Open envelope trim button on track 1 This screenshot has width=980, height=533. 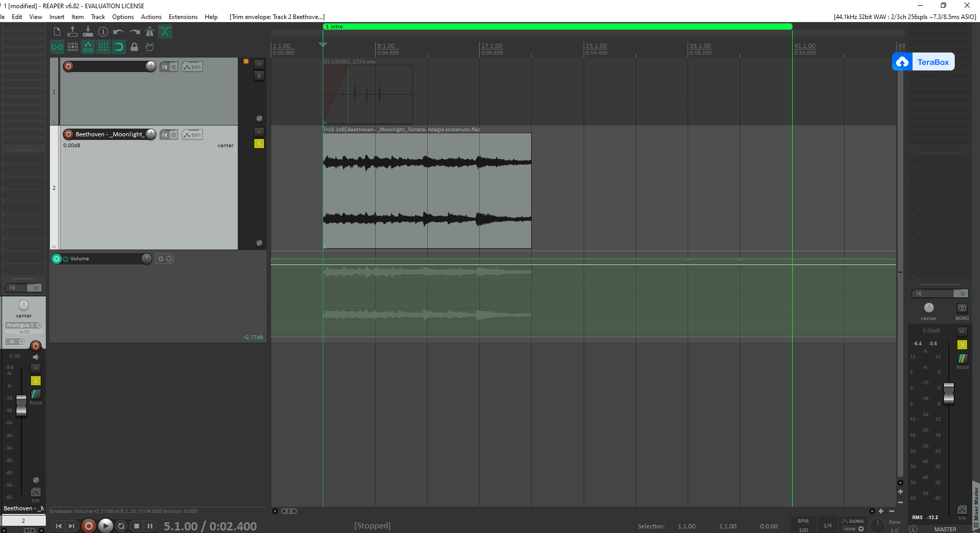[192, 67]
